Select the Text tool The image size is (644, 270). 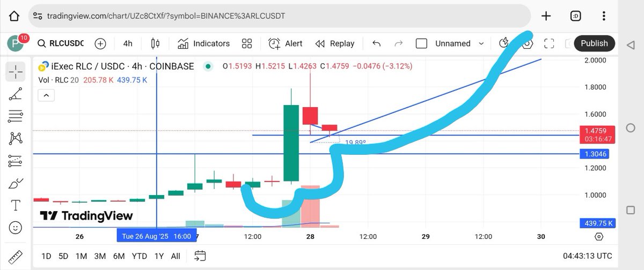(16, 205)
